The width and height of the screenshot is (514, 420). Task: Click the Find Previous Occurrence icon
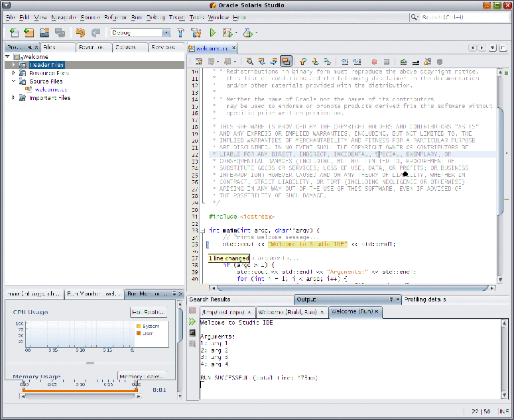pos(261,62)
